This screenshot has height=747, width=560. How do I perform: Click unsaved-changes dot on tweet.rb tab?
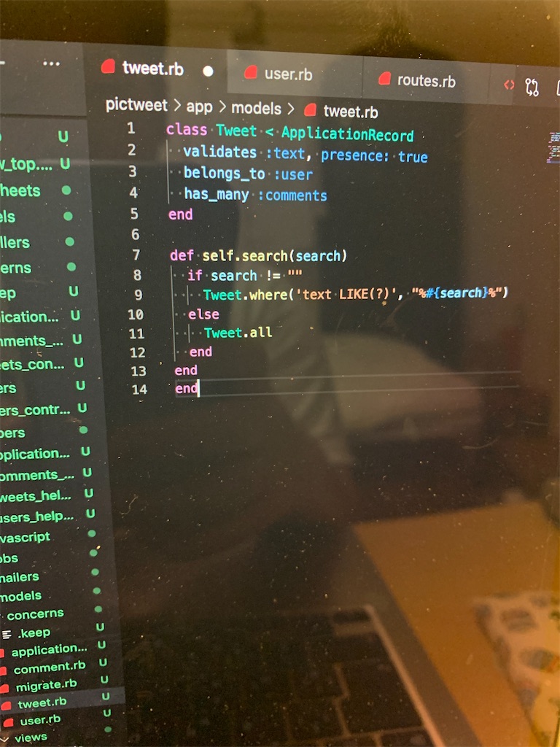(x=208, y=71)
